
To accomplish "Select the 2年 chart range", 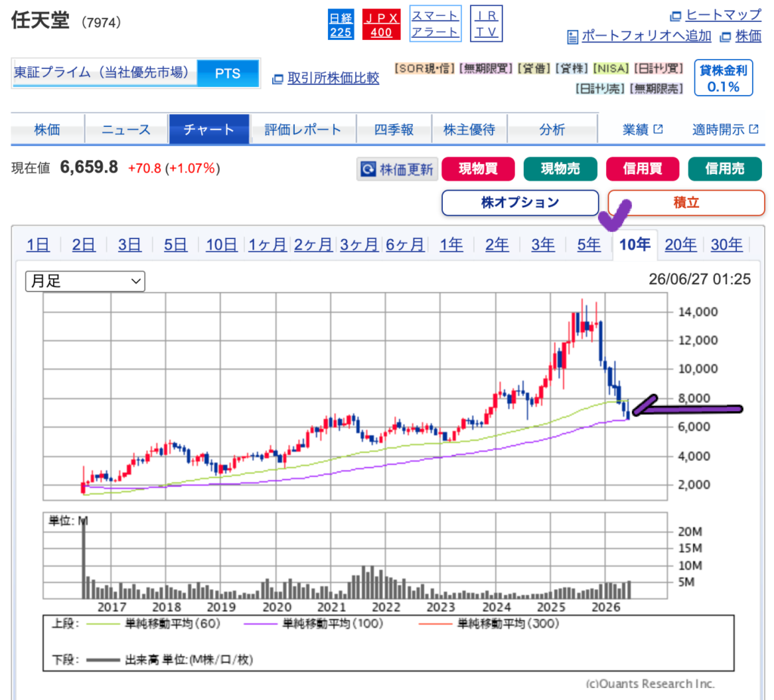I will (x=497, y=244).
